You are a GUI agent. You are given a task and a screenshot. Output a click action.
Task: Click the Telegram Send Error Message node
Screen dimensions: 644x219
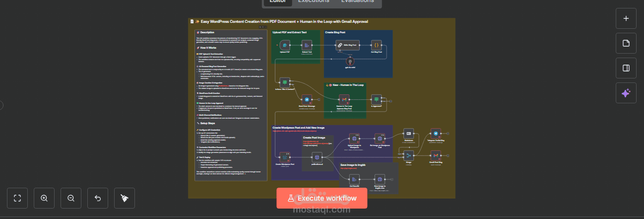(307, 100)
